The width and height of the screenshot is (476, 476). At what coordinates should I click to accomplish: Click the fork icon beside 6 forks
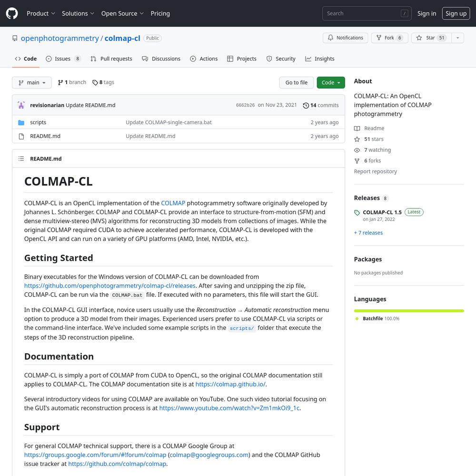[x=357, y=161]
